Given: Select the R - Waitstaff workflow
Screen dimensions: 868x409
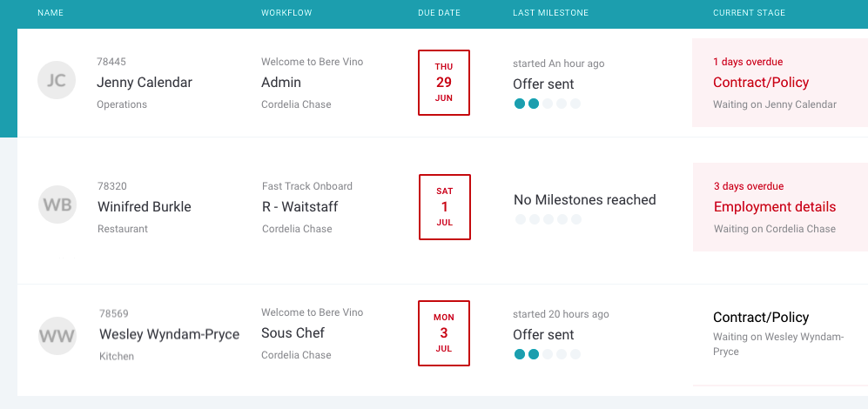Looking at the screenshot, I should coord(300,207).
